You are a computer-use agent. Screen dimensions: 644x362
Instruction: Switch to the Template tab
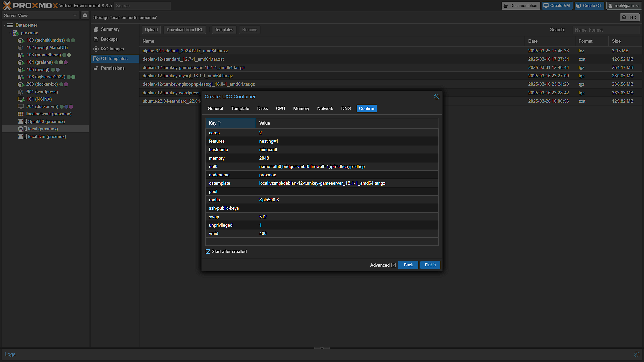click(x=240, y=109)
